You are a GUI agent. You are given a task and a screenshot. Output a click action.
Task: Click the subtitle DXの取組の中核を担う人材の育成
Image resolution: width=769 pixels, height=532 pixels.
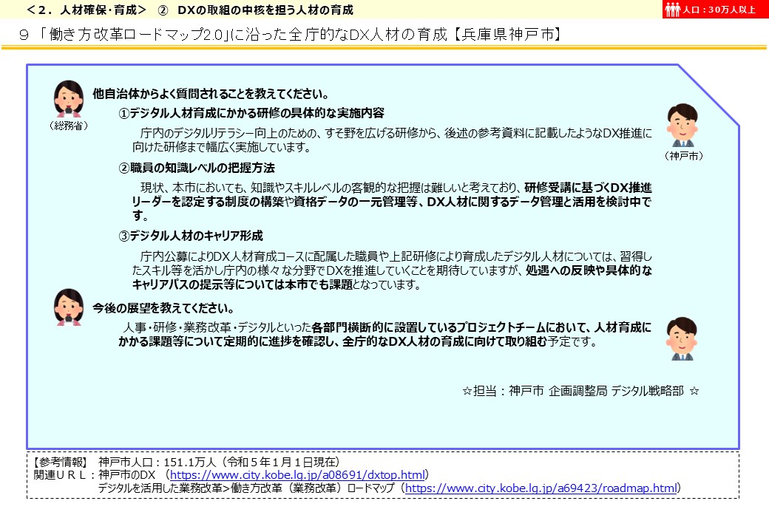coord(265,10)
